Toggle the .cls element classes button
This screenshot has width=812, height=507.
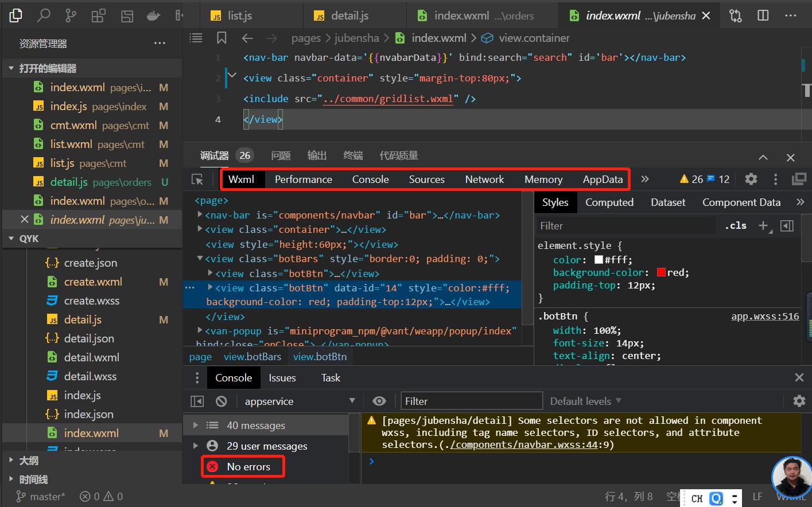[x=736, y=226]
